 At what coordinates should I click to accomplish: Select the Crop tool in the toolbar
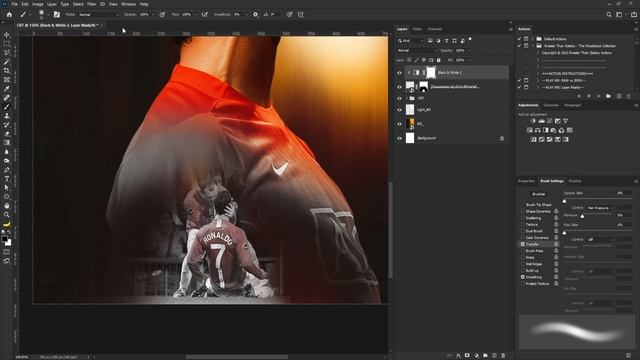click(7, 71)
